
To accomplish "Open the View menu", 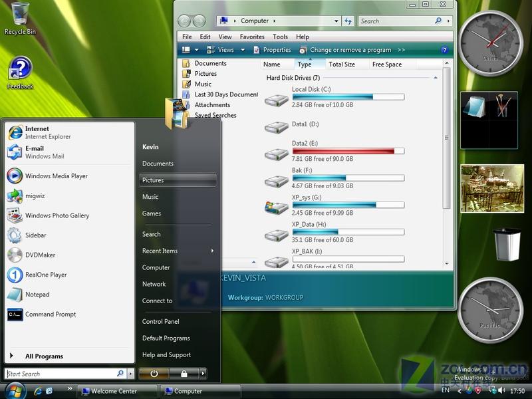I will (x=225, y=37).
